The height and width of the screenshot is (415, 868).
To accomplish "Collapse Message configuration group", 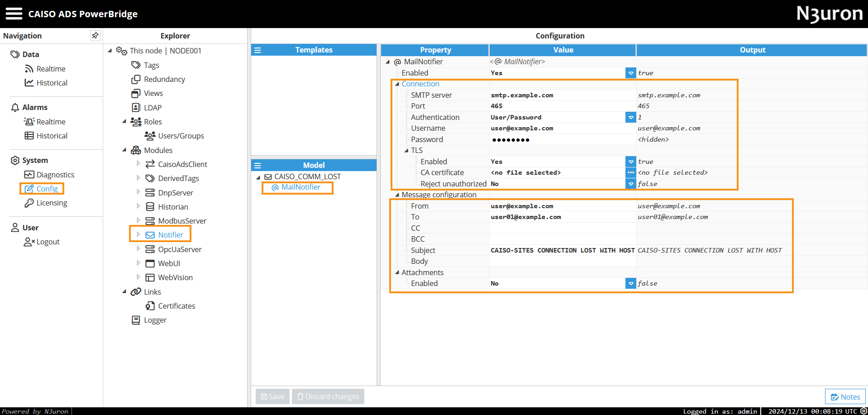I will pyautogui.click(x=397, y=195).
